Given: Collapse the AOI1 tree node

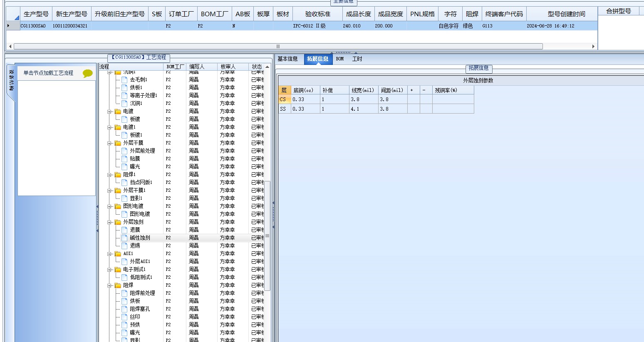Looking at the screenshot, I should [x=110, y=254].
